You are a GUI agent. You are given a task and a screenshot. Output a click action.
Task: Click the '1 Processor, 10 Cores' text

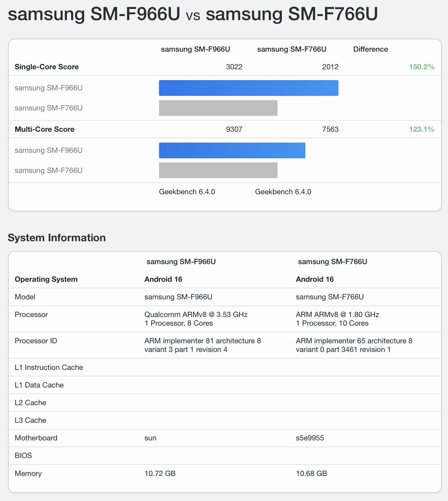click(x=332, y=323)
